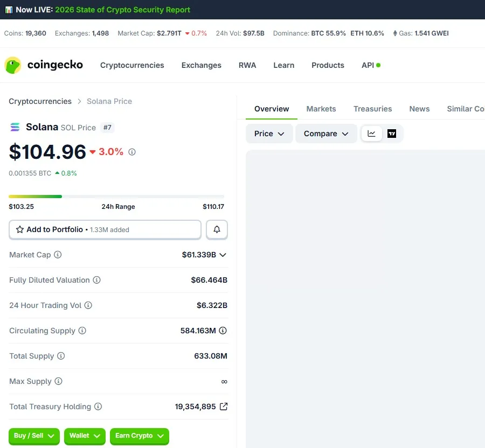Viewport: 485px width, 448px height.
Task: Click the 24h Vol $97.5B link
Action: 254,33
